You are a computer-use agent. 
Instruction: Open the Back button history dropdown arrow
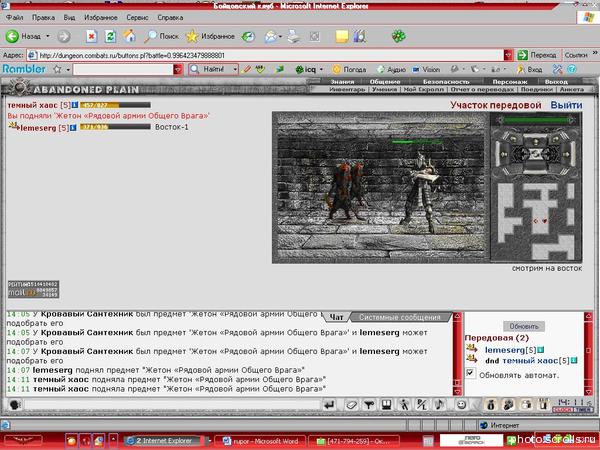[x=48, y=36]
